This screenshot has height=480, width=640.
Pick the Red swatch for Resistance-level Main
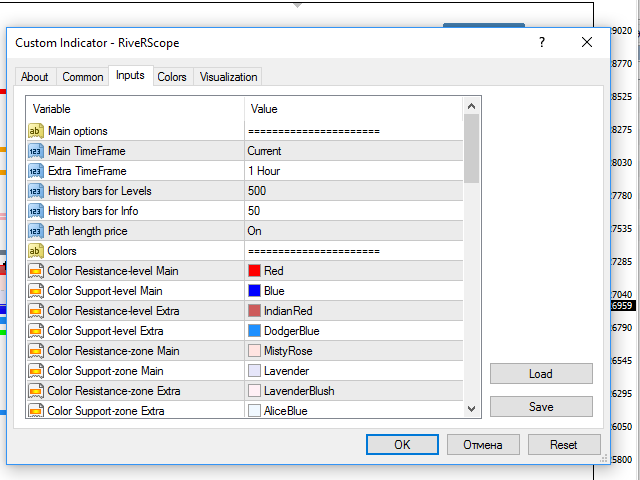point(254,271)
